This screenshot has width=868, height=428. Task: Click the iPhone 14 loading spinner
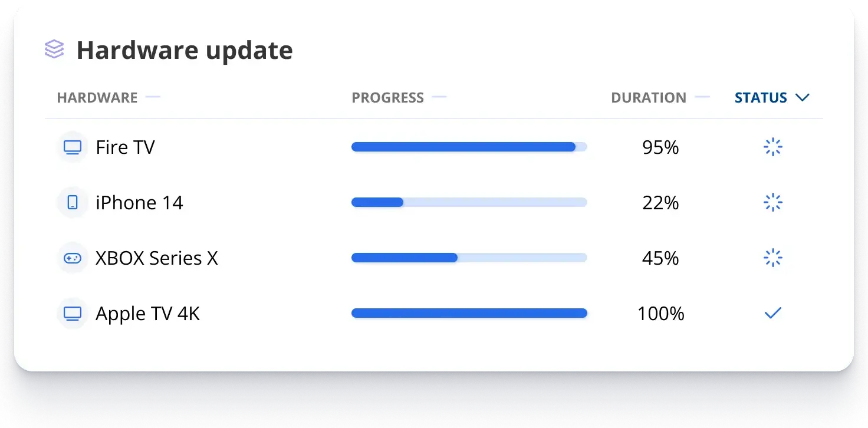pos(772,202)
